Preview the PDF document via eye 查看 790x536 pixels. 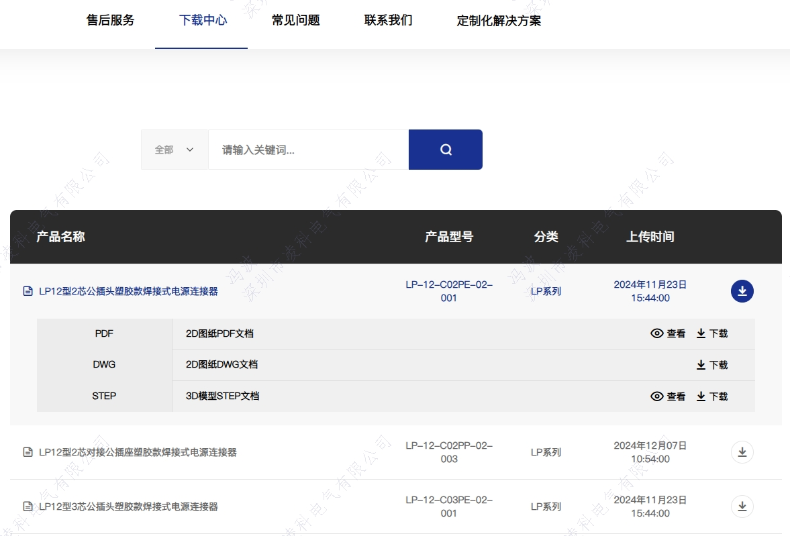(668, 334)
